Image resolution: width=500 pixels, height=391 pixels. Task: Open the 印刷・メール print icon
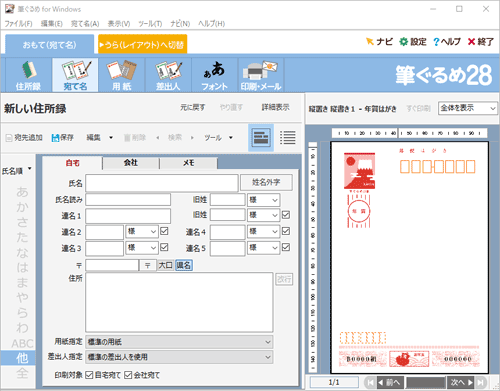[261, 75]
